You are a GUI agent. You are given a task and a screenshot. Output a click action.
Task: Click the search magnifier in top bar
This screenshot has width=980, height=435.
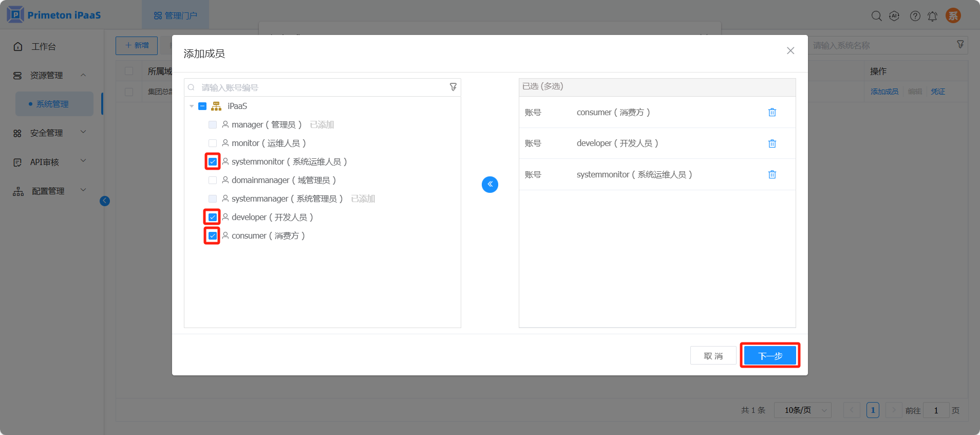click(876, 16)
